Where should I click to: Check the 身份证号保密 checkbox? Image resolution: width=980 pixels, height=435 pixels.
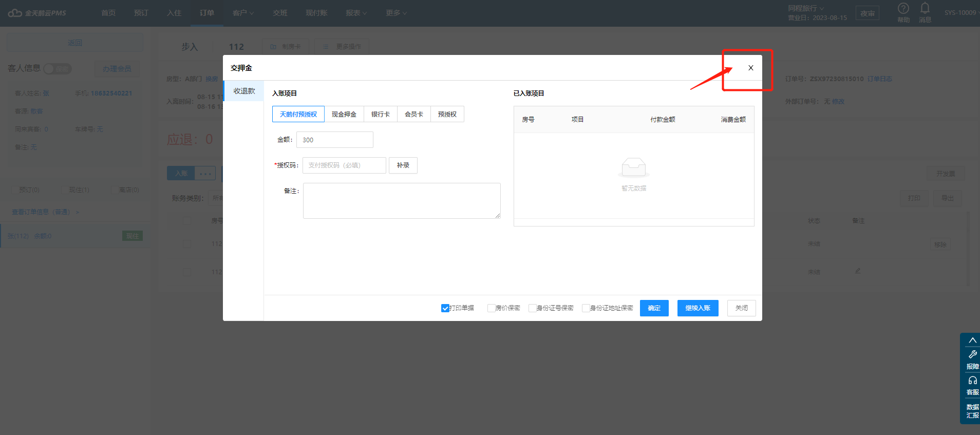533,308
